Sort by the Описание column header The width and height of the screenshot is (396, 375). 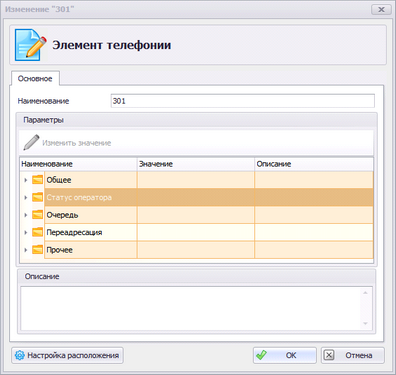pyautogui.click(x=314, y=164)
